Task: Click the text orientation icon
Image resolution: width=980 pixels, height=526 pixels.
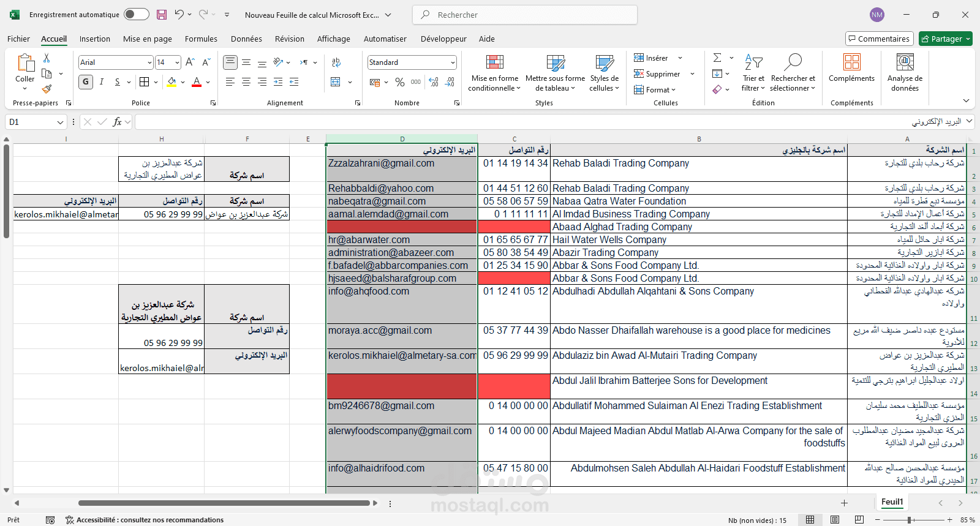Action: [278, 62]
